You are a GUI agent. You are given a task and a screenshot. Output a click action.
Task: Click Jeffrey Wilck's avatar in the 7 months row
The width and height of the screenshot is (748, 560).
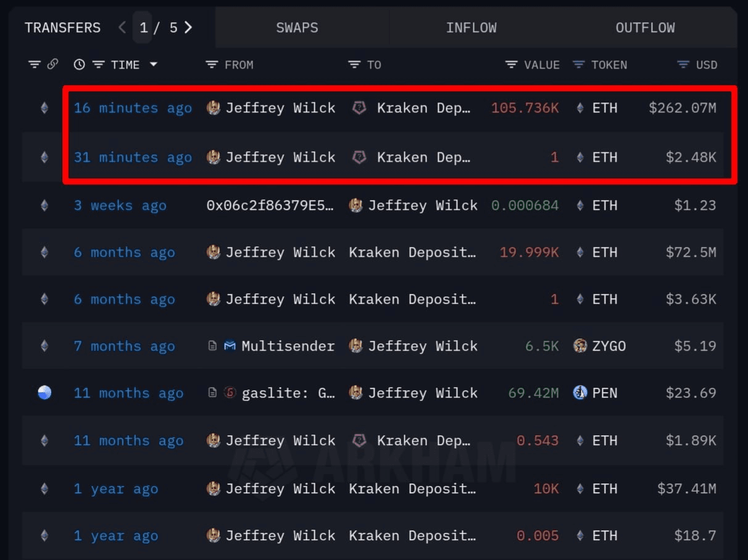tap(355, 346)
